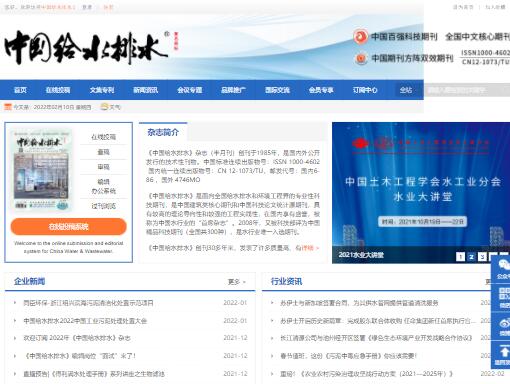Switch to the 杂志简介 tab
This screenshot has height=384, width=510.
pos(163,132)
